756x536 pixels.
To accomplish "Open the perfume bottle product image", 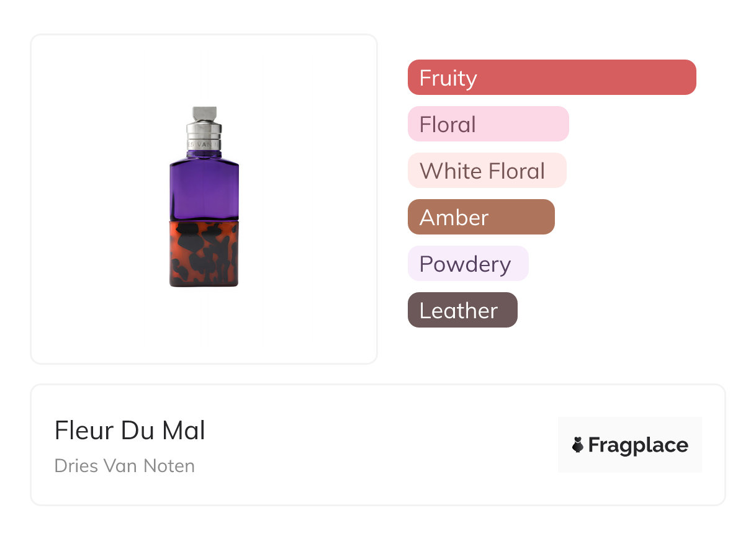I will click(204, 199).
